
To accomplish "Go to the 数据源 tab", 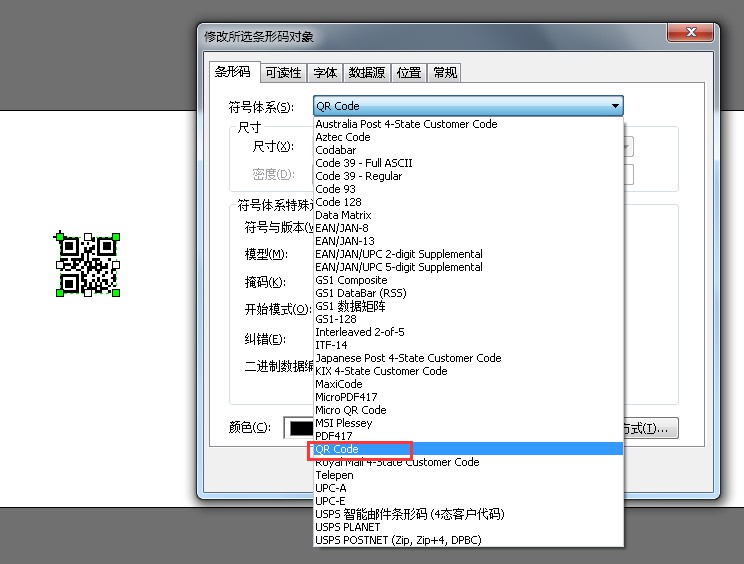I will click(x=366, y=73).
